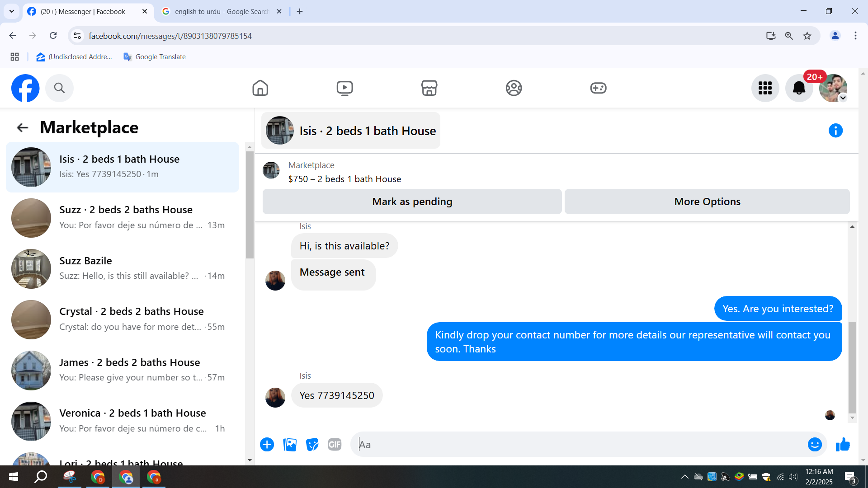Click the conversation list scrollbar
Image resolution: width=868 pixels, height=488 pixels.
(250, 205)
